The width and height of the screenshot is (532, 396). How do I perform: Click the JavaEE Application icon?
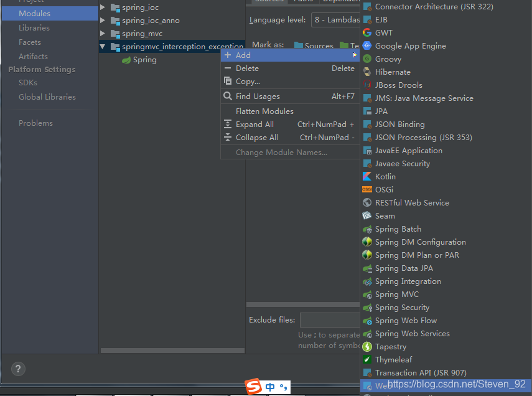[x=367, y=151]
